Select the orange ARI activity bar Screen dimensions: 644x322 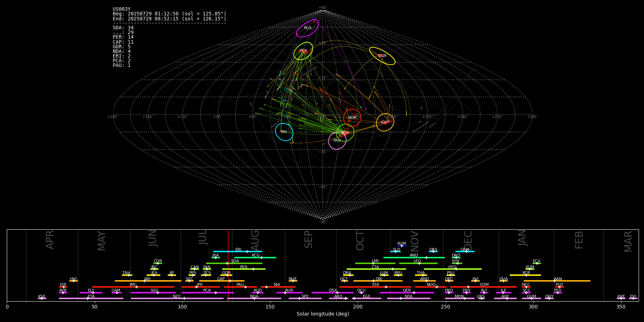pyautogui.click(x=148, y=281)
